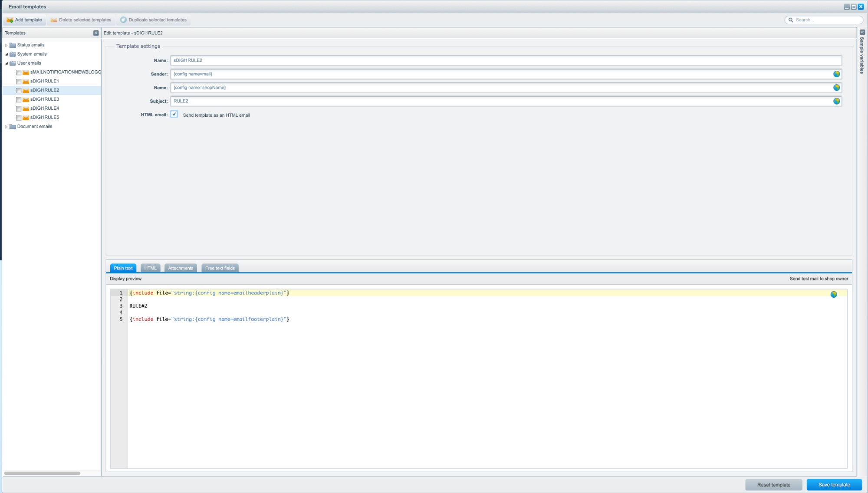The width and height of the screenshot is (868, 493).
Task: Click the Add template toolbar button
Action: coord(25,20)
